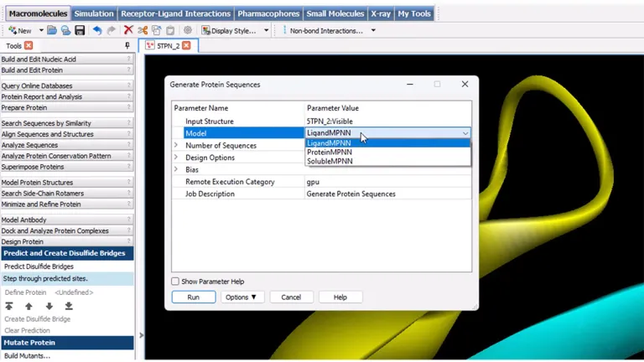Click the red X delete icon
This screenshot has height=362, width=644.
[x=128, y=30]
